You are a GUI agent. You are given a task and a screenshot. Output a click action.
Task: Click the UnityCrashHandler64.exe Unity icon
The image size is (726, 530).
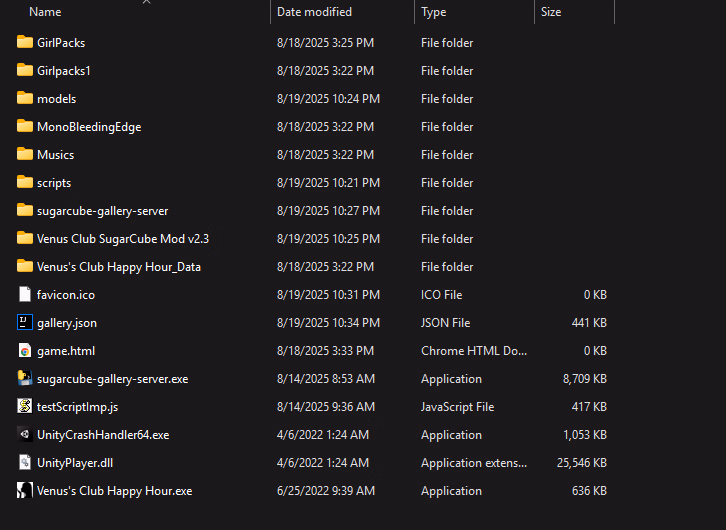(25, 435)
